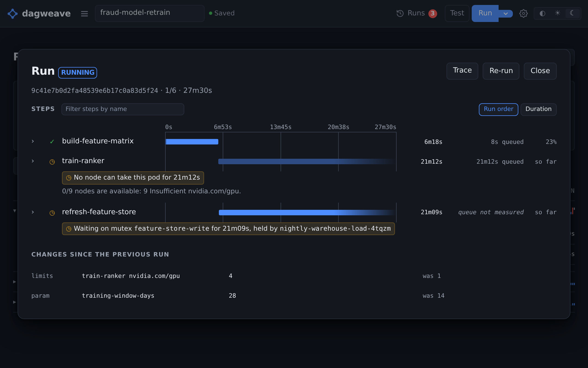Expand the build-feature-matrix step
The height and width of the screenshot is (368, 588).
click(33, 141)
